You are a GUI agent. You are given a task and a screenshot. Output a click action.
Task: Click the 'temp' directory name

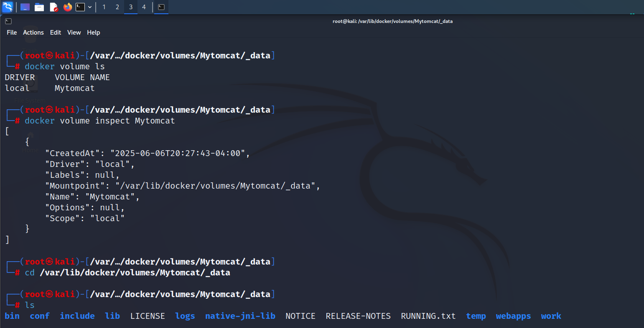click(x=476, y=316)
